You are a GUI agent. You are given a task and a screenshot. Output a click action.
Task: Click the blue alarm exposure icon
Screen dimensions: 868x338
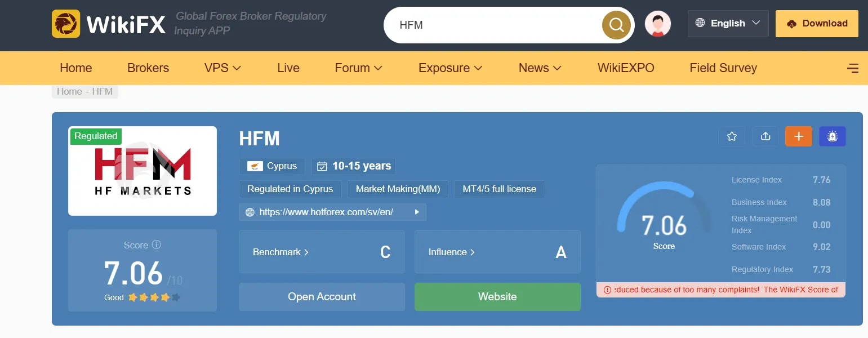point(833,136)
